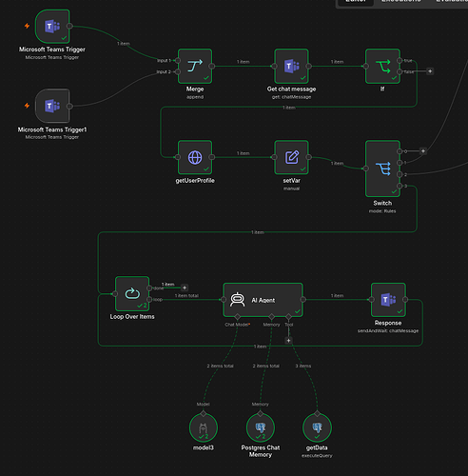Click '1 item' label between Get chat message and If
This screenshot has height=476, width=468.
pos(337,62)
